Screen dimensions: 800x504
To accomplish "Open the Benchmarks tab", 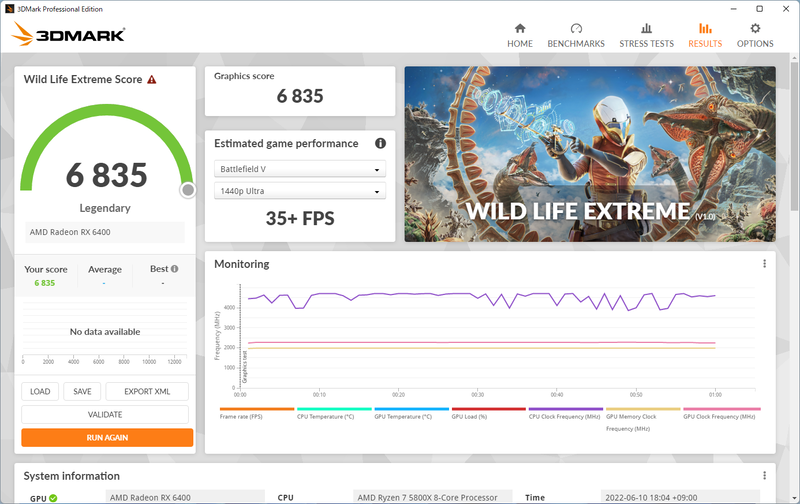I will (x=576, y=36).
